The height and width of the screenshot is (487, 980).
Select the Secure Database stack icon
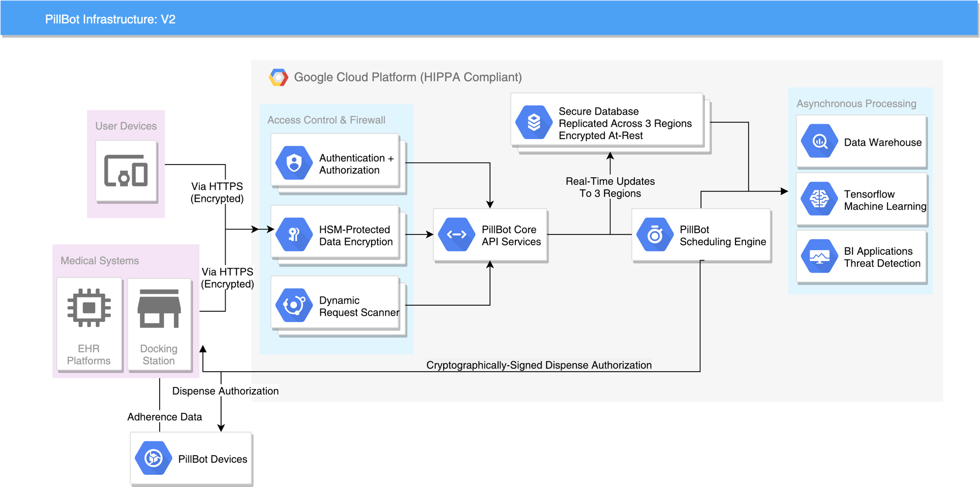534,122
